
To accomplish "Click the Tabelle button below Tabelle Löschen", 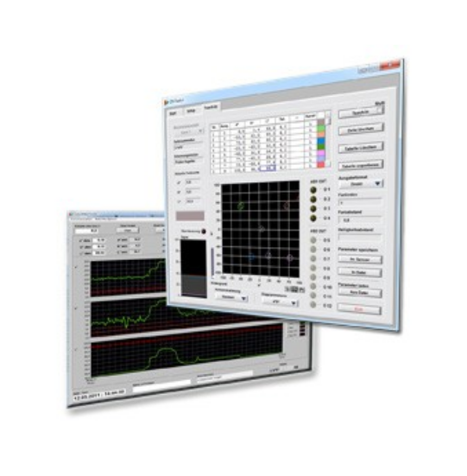I will (361, 166).
